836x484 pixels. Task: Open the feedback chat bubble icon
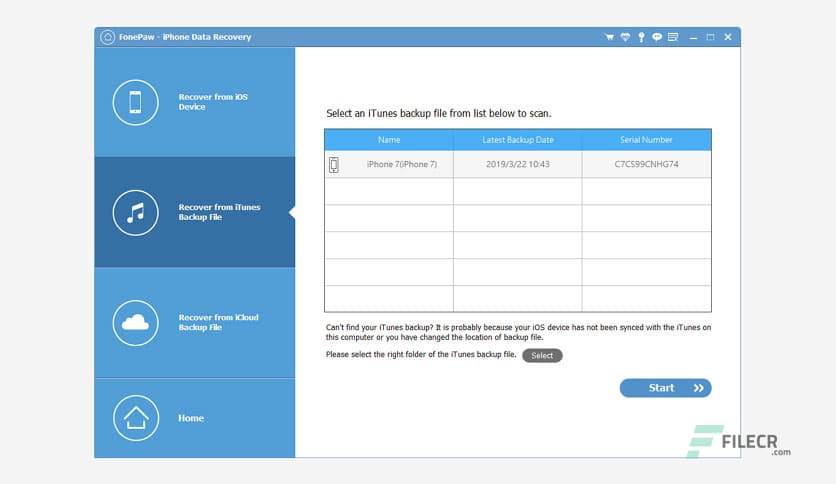pos(657,37)
